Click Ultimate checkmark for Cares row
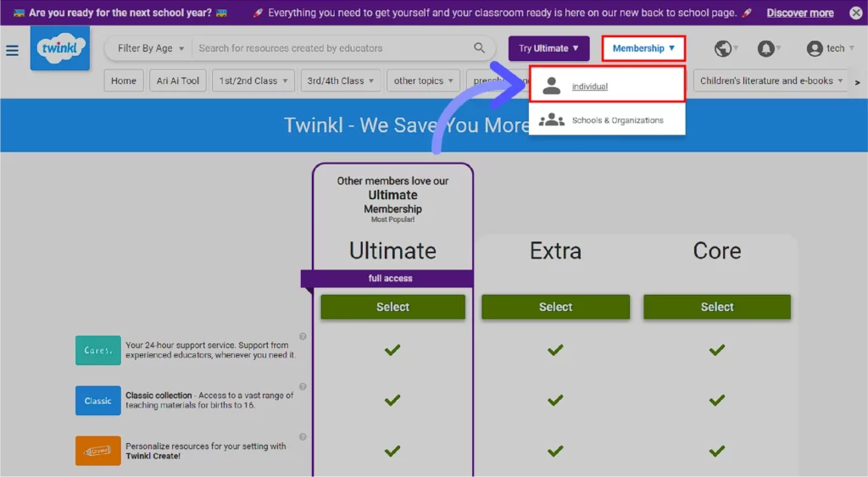The image size is (868, 477). tap(392, 350)
